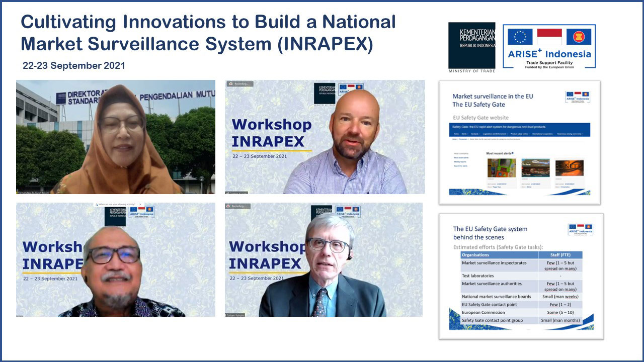Screen dimensions: 644x362
Task: Click the ARISE+ Indonesia logo in header
Action: coord(549,54)
